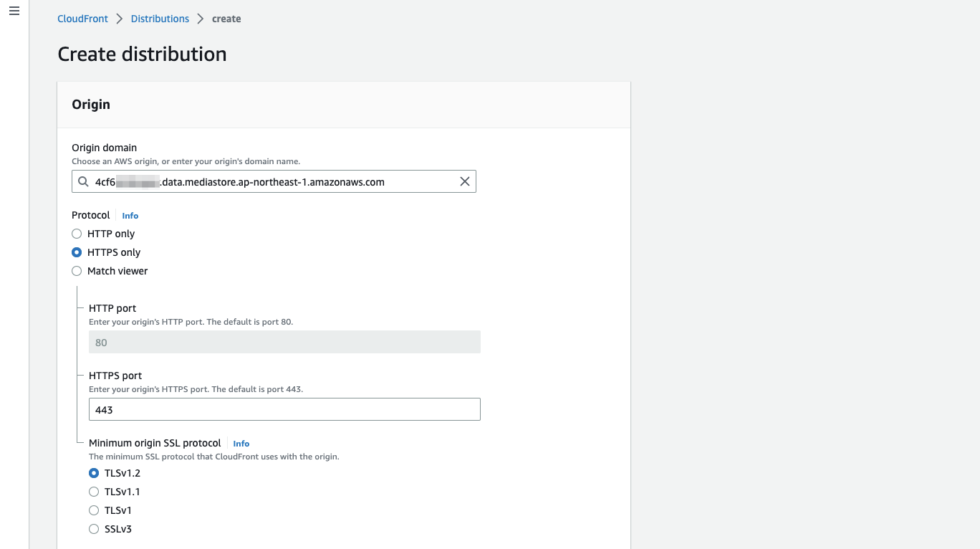Click the disabled HTTP port field
The image size is (980, 549).
point(284,343)
